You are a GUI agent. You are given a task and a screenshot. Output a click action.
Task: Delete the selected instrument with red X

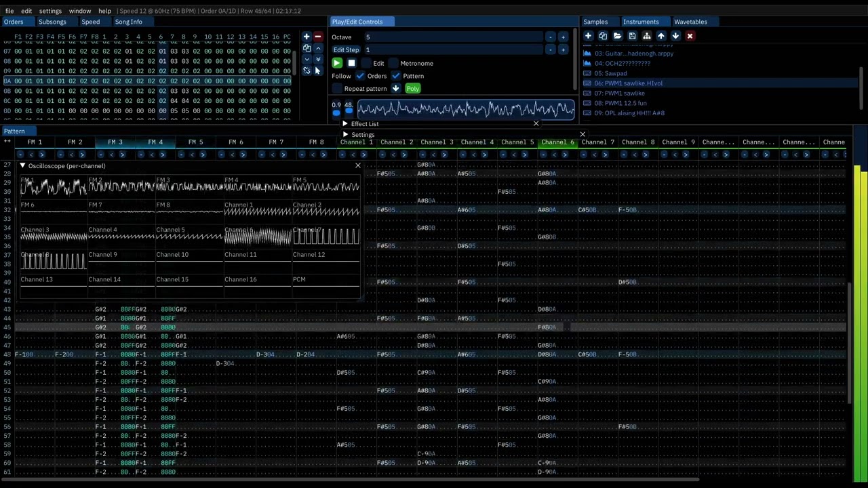pyautogui.click(x=690, y=36)
